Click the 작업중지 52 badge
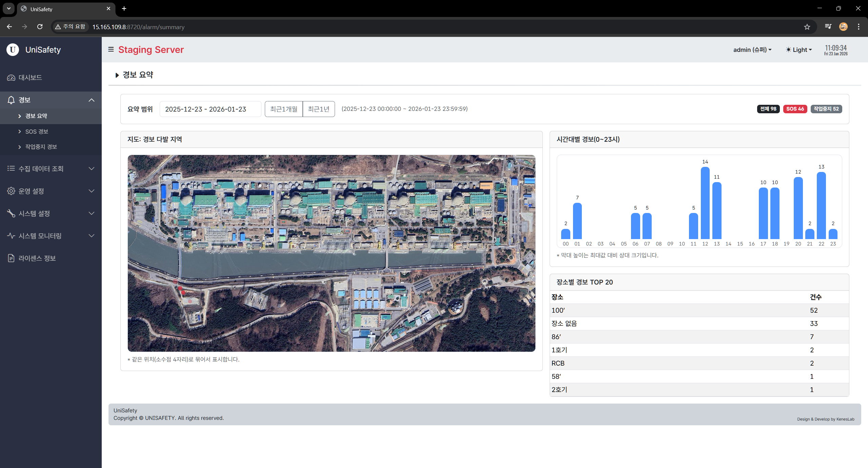The image size is (868, 468). (x=826, y=109)
